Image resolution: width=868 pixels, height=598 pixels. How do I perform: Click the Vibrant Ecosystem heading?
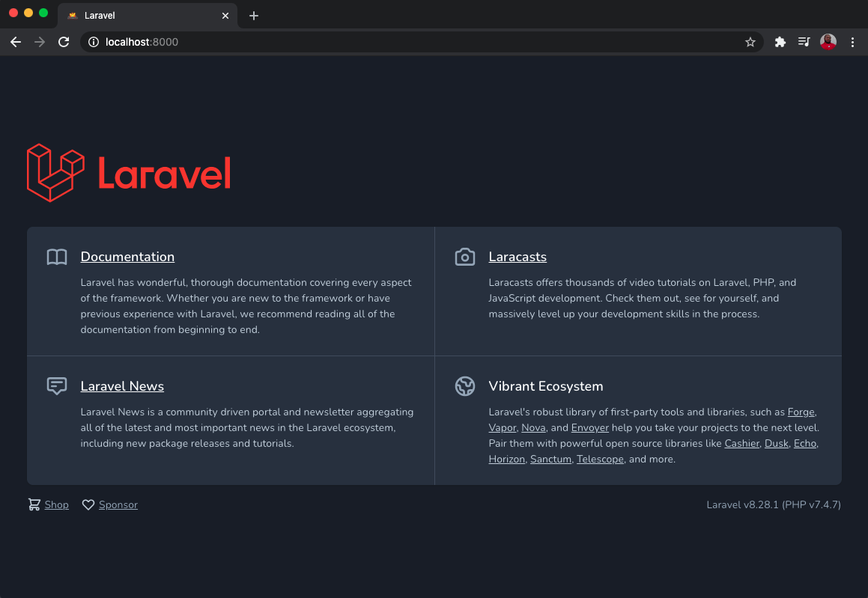pyautogui.click(x=546, y=386)
